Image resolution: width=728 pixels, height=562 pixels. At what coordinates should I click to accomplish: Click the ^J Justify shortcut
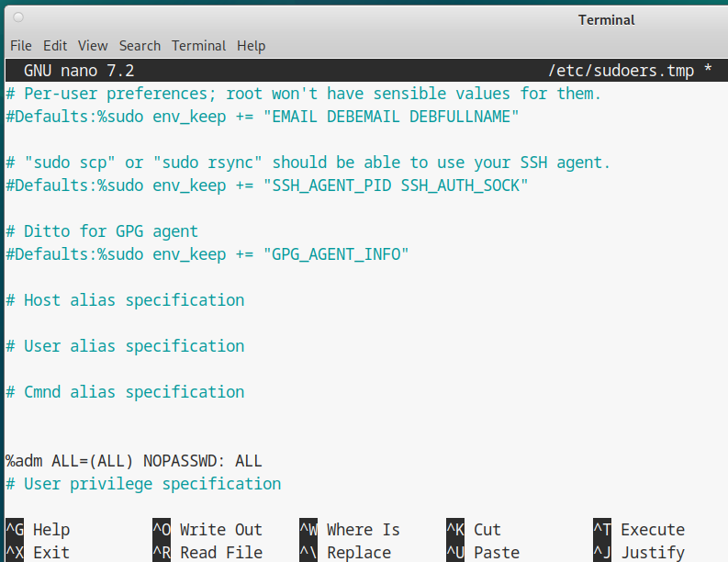click(x=639, y=553)
